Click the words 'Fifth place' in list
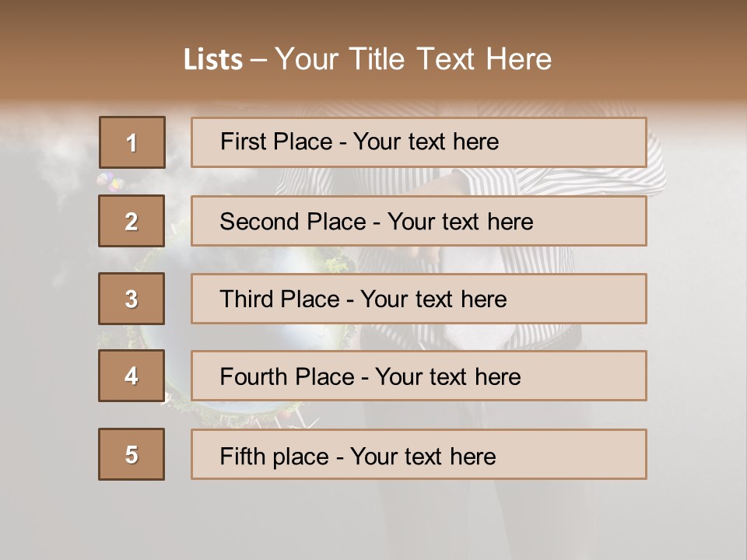The height and width of the screenshot is (560, 747). (x=274, y=457)
